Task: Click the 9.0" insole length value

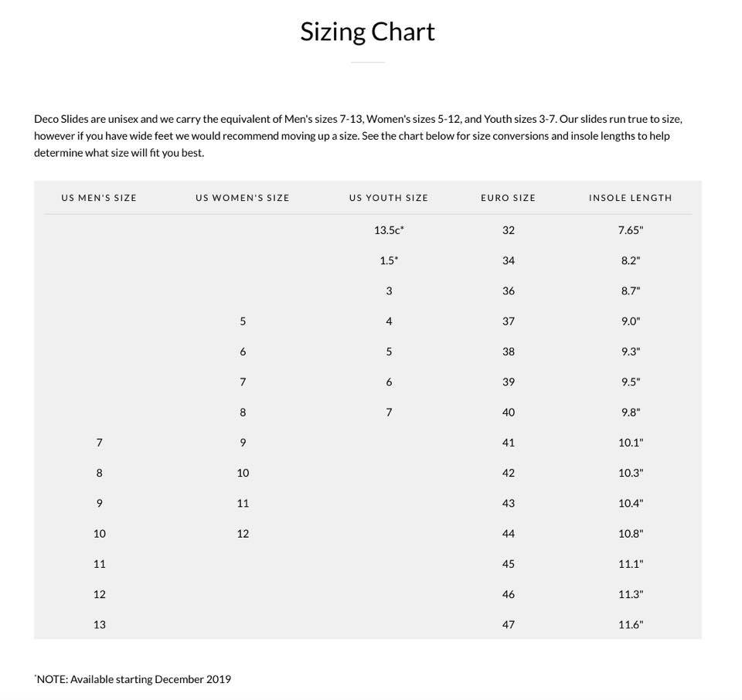Action: coord(631,321)
